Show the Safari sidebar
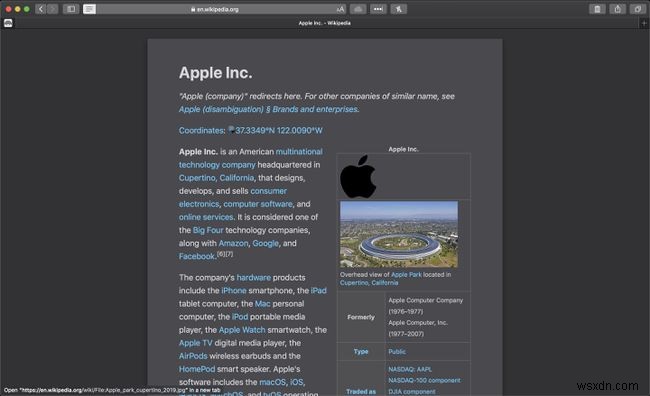Image resolution: width=650 pixels, height=396 pixels. pyautogui.click(x=71, y=9)
